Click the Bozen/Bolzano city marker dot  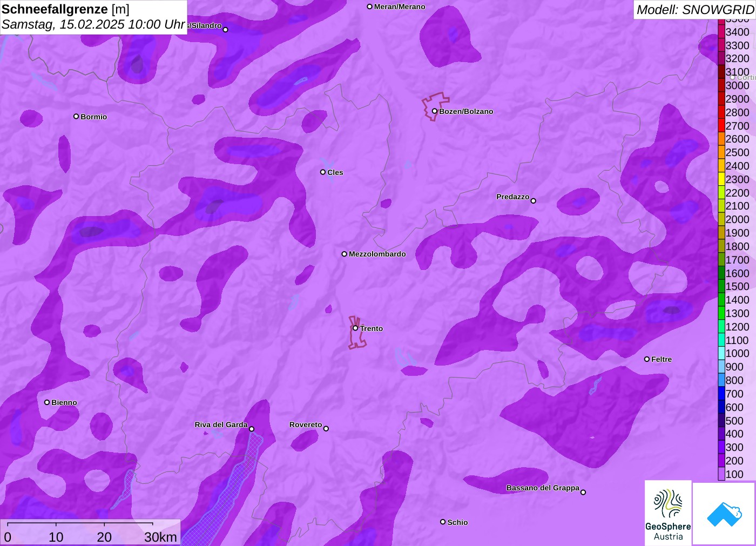[435, 111]
